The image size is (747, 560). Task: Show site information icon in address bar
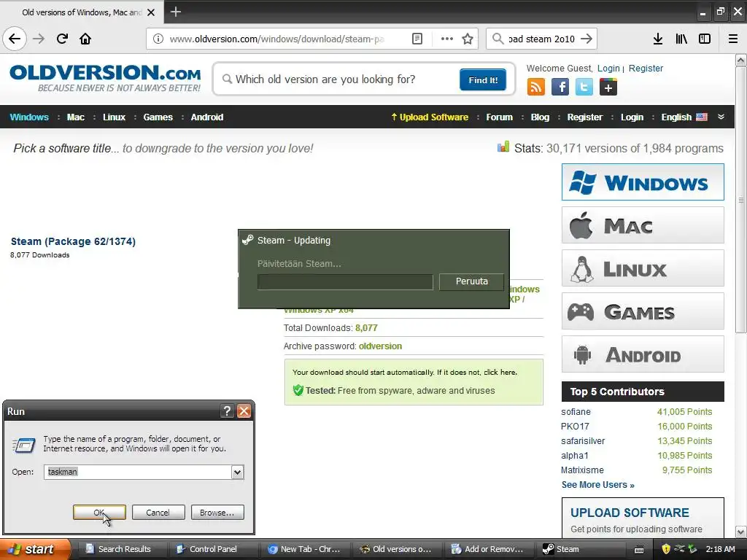(x=158, y=39)
